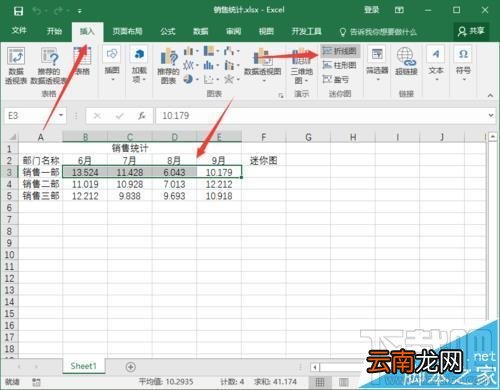Viewport: 500px width, 390px height.
Task: Click cell 迷你图 in row 2
Action: pyautogui.click(x=264, y=161)
